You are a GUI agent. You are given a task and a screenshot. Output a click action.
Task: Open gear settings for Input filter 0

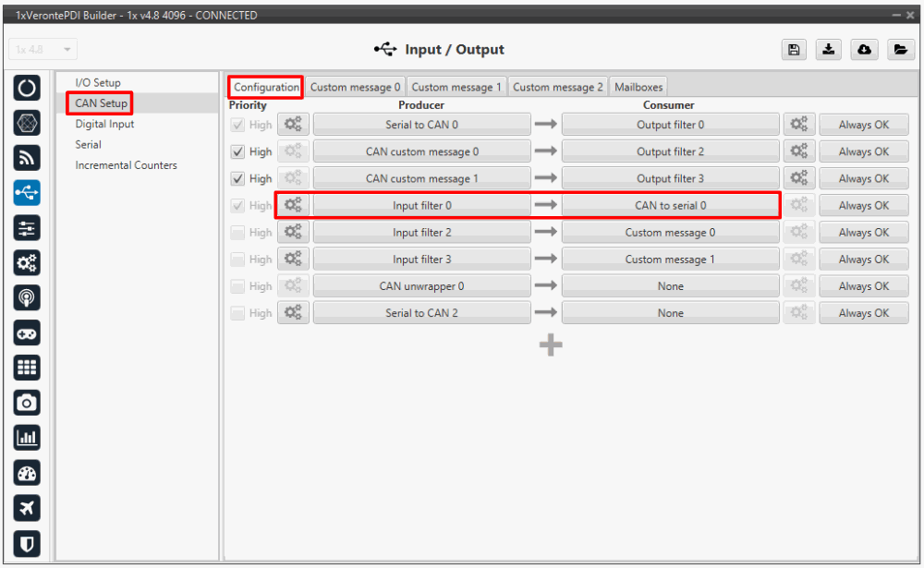click(x=294, y=205)
